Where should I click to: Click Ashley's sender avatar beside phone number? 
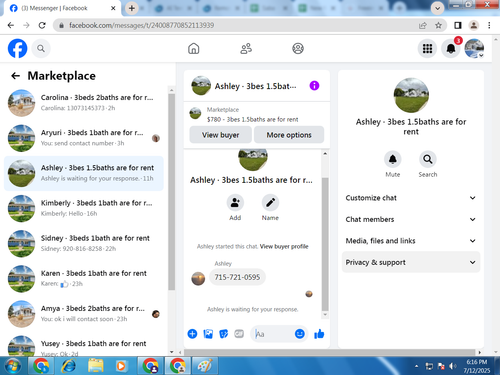pyautogui.click(x=198, y=279)
